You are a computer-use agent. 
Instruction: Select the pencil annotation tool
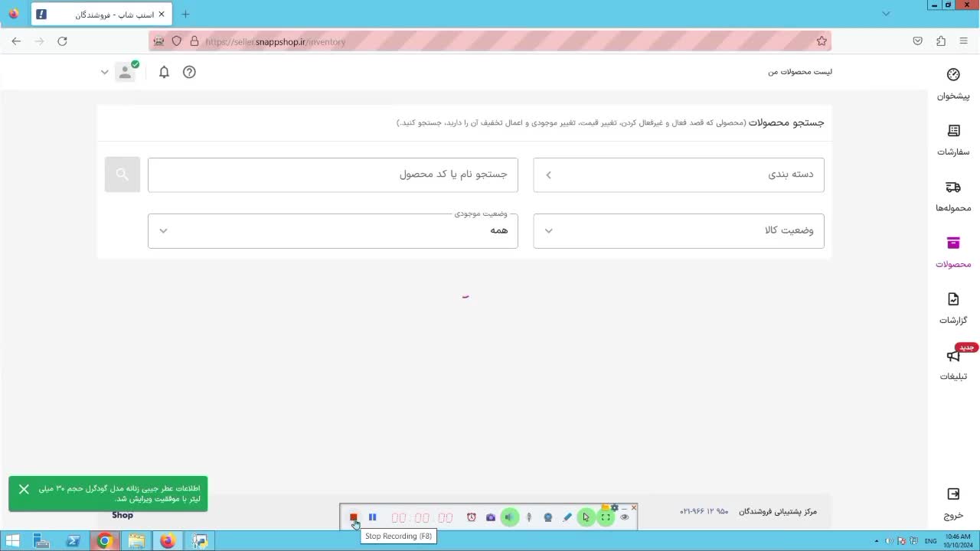click(x=567, y=517)
